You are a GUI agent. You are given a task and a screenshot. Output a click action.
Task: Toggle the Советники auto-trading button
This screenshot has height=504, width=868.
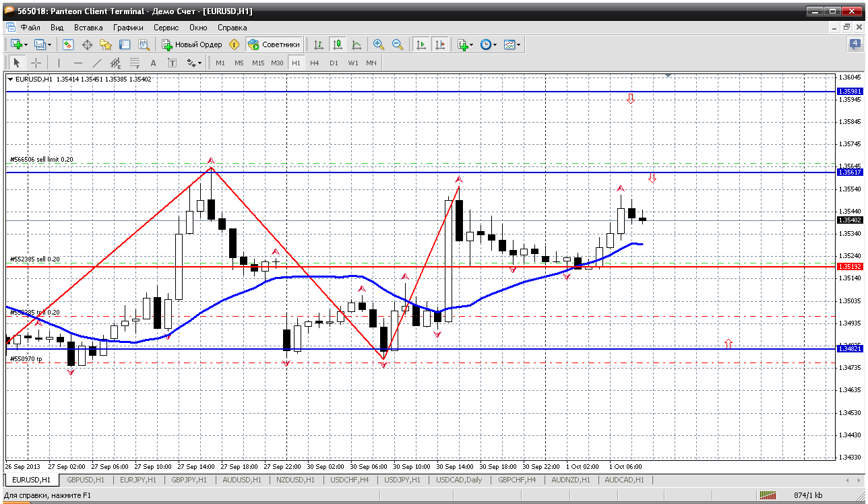coord(274,44)
